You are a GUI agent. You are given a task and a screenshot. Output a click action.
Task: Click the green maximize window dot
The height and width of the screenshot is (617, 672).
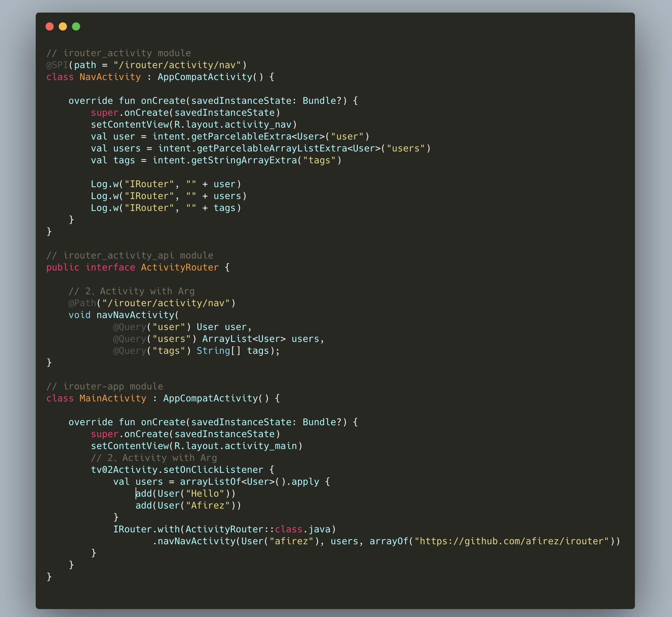point(76,26)
